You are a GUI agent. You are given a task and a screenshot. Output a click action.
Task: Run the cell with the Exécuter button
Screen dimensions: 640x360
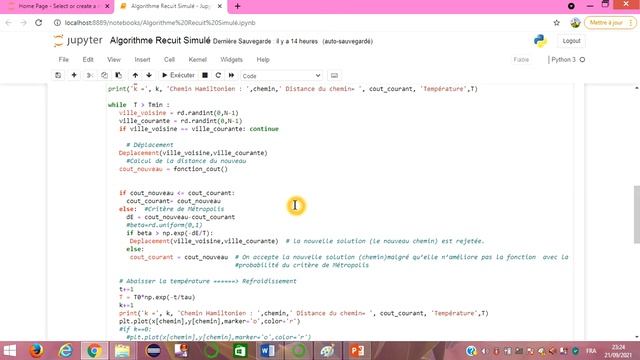(x=178, y=76)
